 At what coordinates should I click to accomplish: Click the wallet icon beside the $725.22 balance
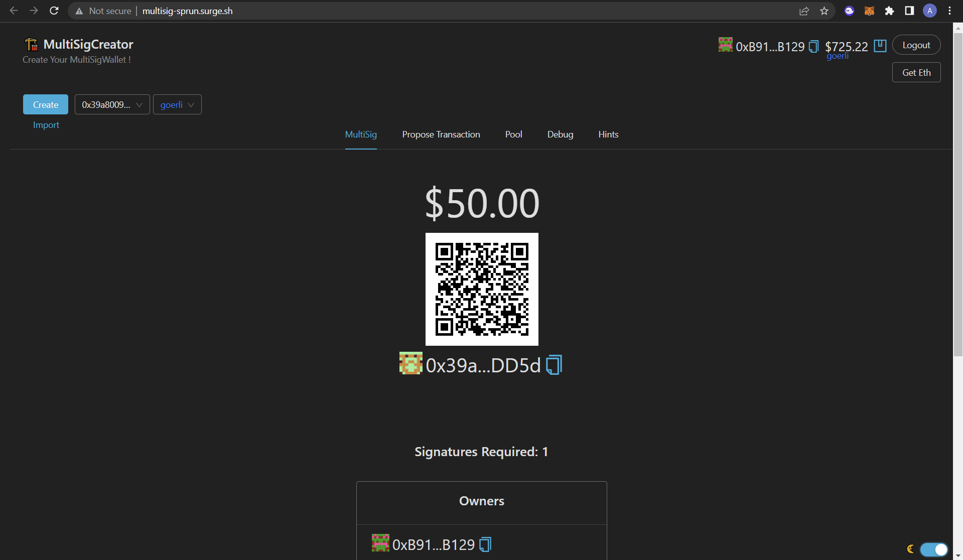[880, 45]
